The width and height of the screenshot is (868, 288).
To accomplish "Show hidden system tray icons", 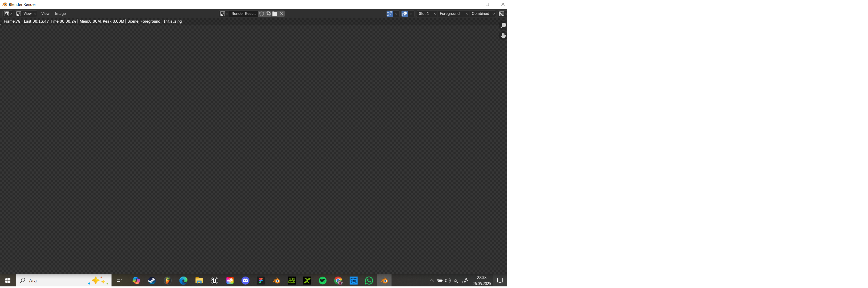I will click(432, 281).
